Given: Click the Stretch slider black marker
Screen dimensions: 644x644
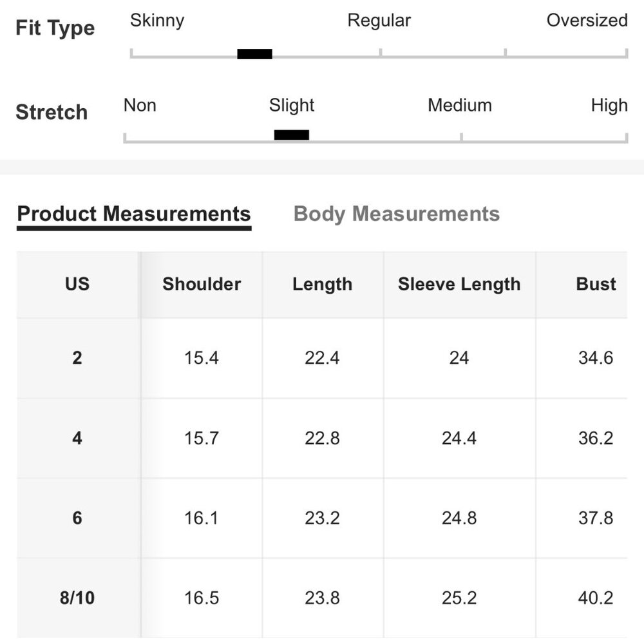Looking at the screenshot, I should (x=291, y=135).
